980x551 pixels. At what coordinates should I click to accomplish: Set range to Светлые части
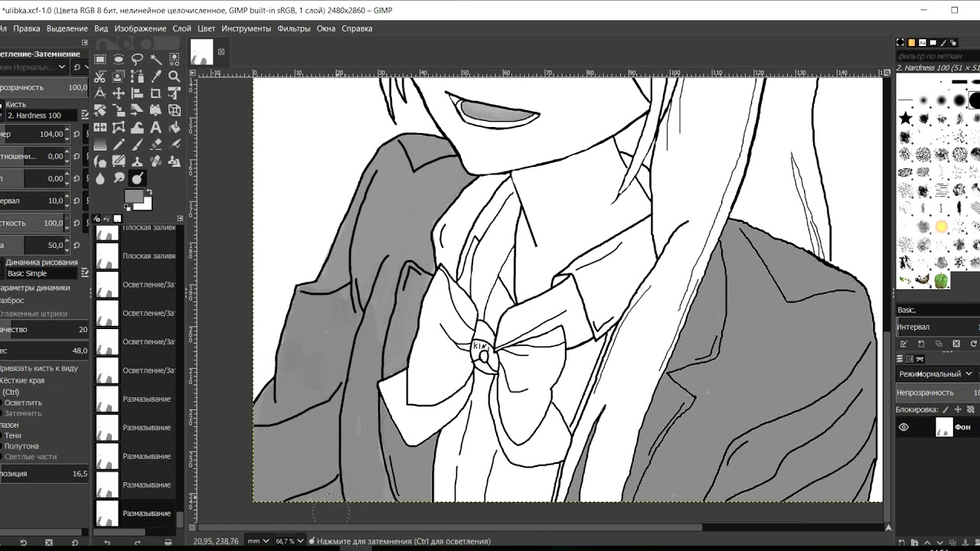coord(29,457)
